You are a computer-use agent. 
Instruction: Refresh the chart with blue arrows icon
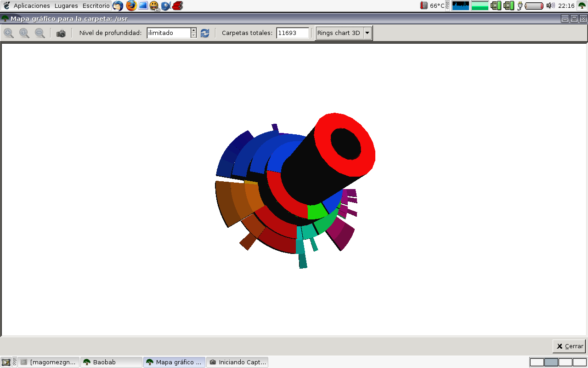[x=205, y=33]
